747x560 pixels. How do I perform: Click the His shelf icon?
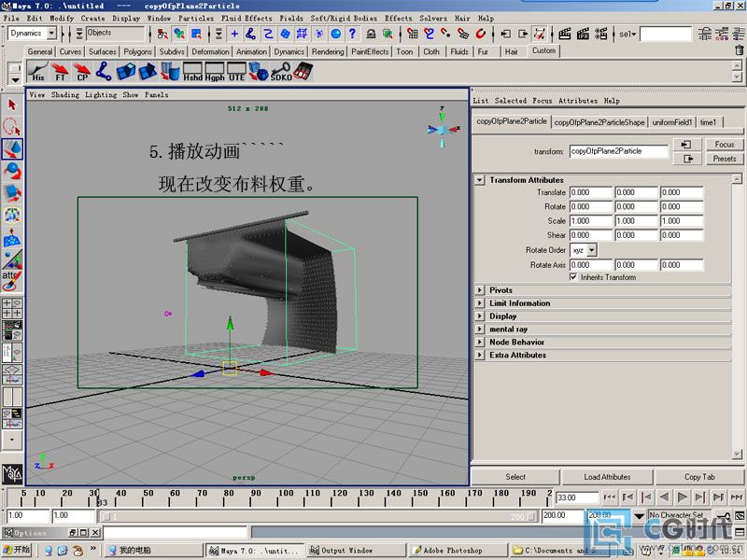pyautogui.click(x=37, y=71)
